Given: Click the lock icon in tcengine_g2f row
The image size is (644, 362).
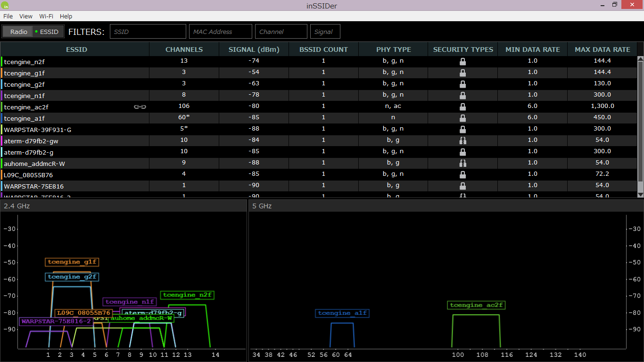Looking at the screenshot, I should click(463, 84).
